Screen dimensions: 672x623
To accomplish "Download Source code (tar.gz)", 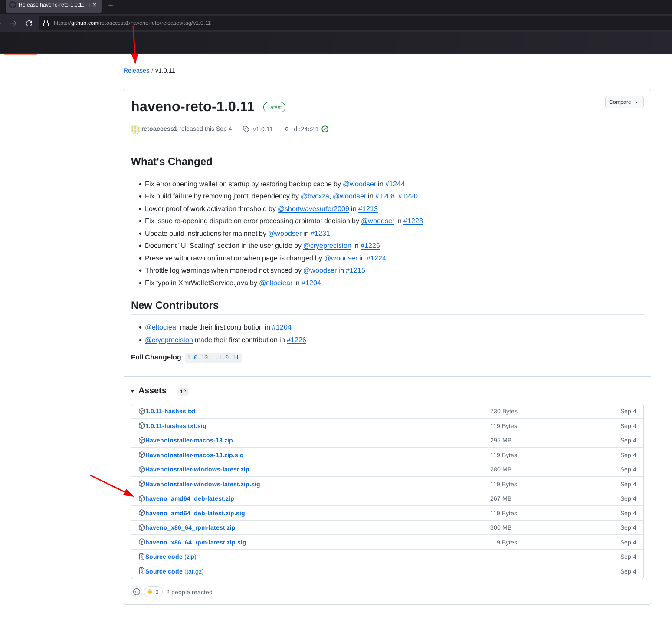I will [x=174, y=571].
